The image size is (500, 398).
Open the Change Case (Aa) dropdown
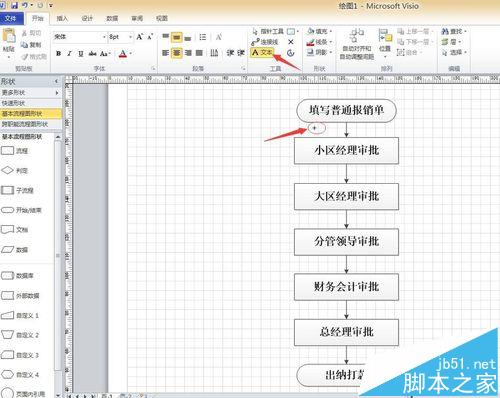(105, 53)
